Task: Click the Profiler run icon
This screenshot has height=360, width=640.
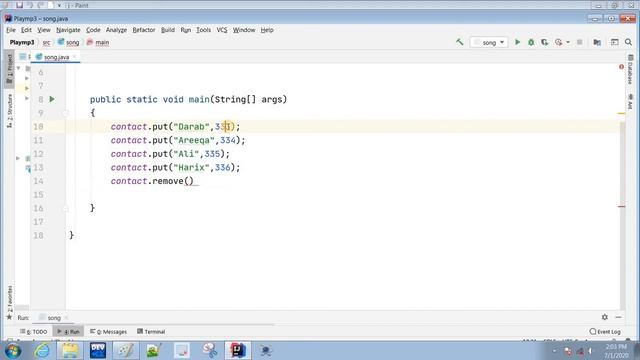Action: tap(558, 42)
